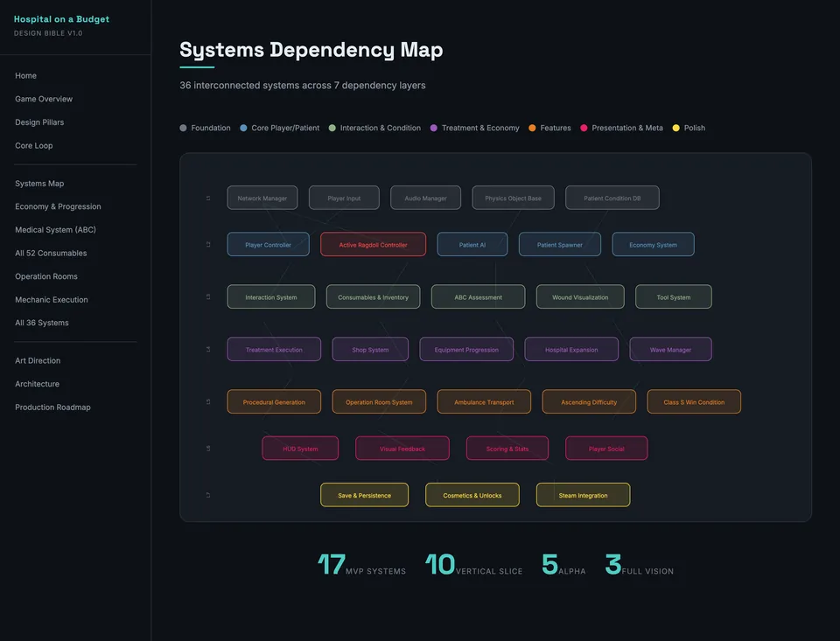Open All 36 Systems list

coord(42,323)
